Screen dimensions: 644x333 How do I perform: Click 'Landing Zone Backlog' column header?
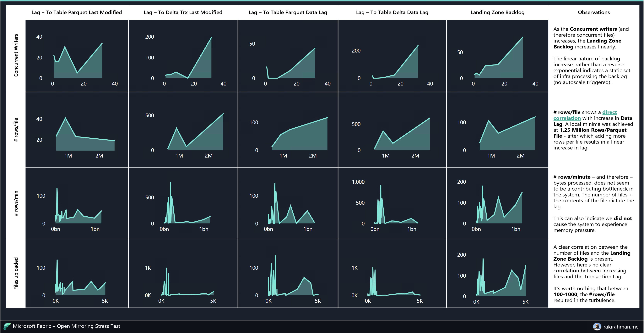coord(497,12)
